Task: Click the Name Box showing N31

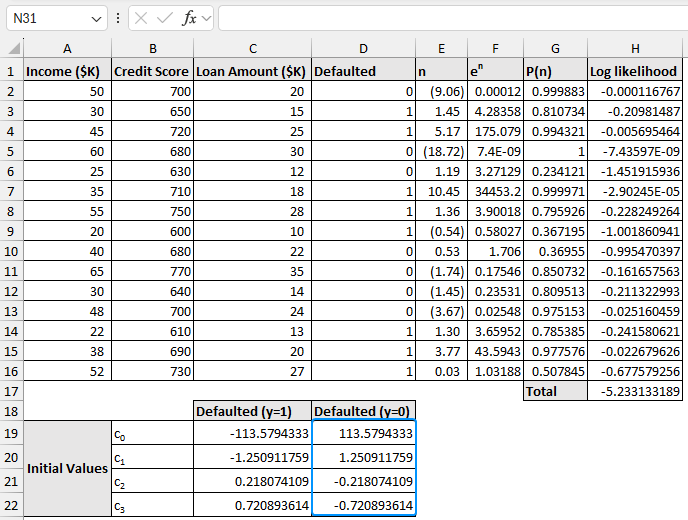Action: [x=48, y=19]
